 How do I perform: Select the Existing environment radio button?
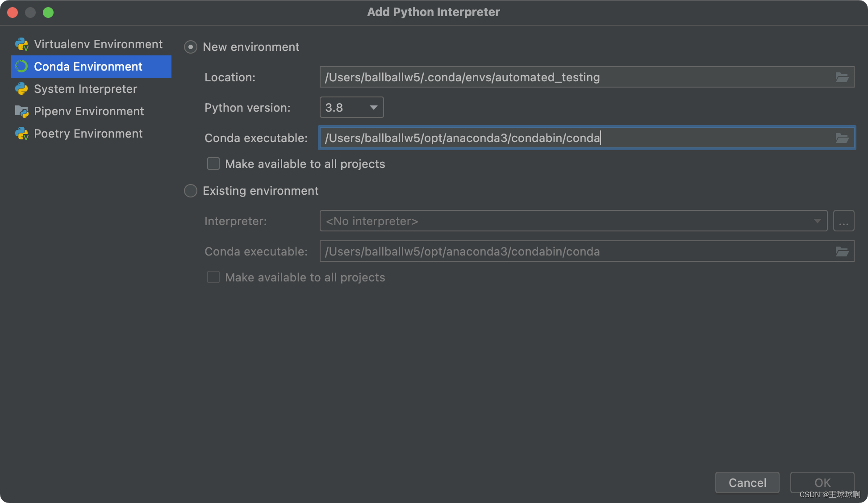(191, 191)
